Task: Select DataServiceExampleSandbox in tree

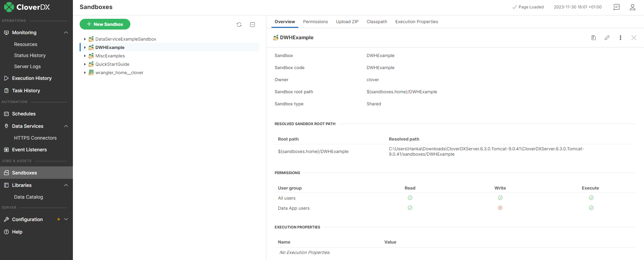Action: point(126,39)
